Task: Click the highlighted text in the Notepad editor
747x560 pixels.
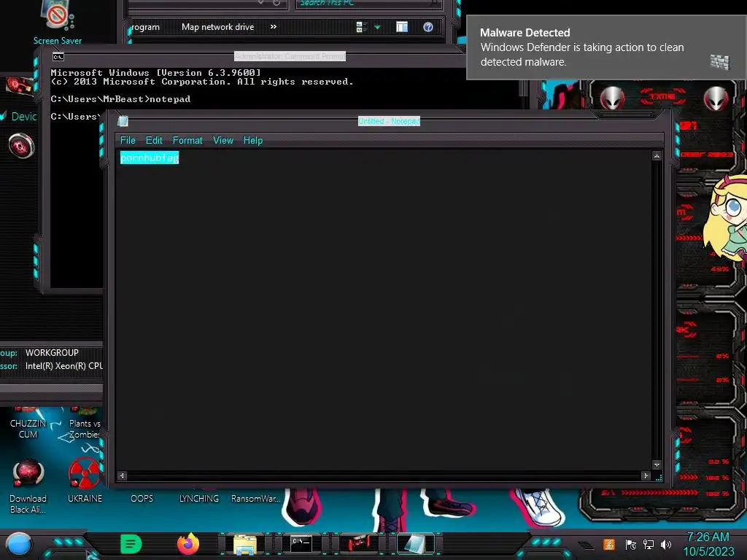Action: (x=150, y=157)
